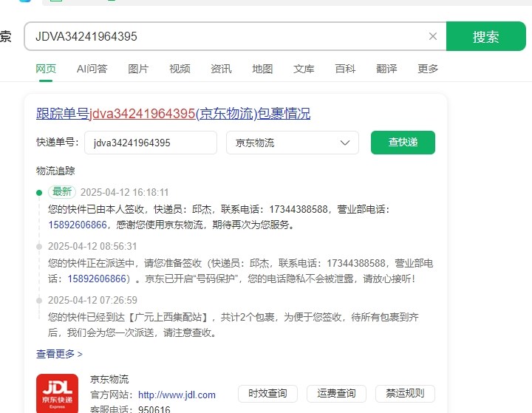Click the 京东物流 company name text
532x413 pixels.
click(109, 379)
